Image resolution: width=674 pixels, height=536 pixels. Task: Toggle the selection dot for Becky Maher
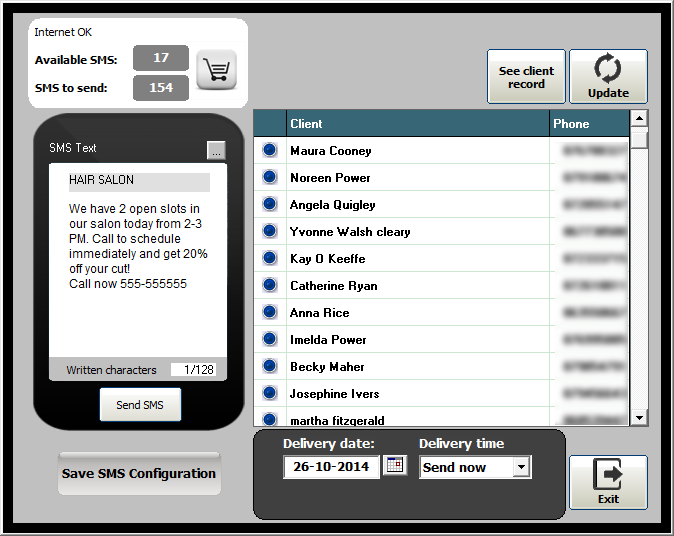269,367
